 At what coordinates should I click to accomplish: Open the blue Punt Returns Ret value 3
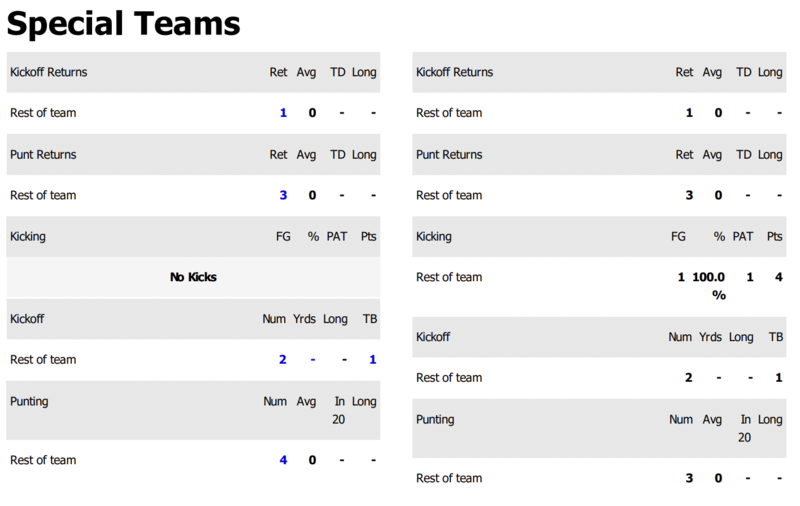(x=283, y=195)
